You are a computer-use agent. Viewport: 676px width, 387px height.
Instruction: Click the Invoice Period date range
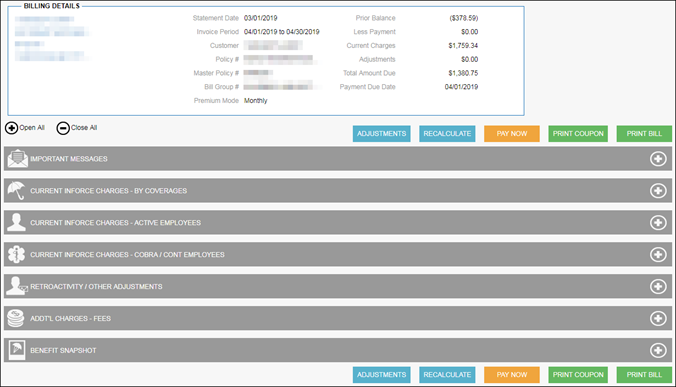click(x=282, y=32)
